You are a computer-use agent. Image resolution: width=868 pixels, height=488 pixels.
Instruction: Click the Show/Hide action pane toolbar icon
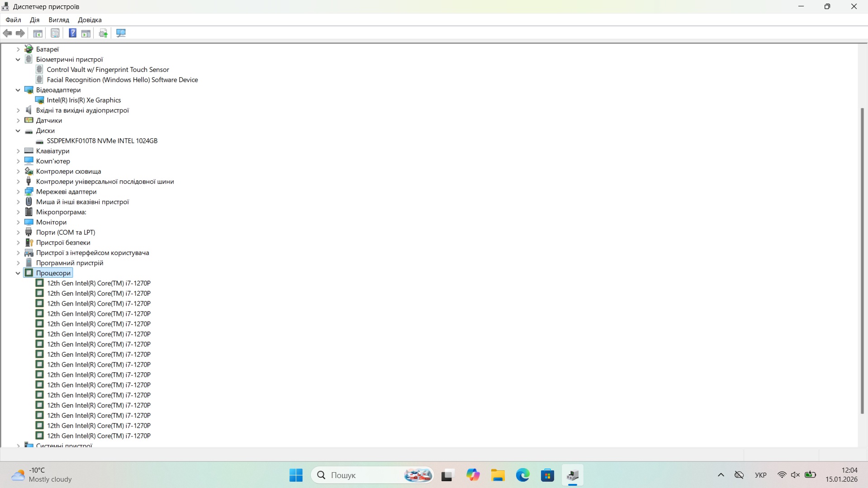pyautogui.click(x=86, y=33)
